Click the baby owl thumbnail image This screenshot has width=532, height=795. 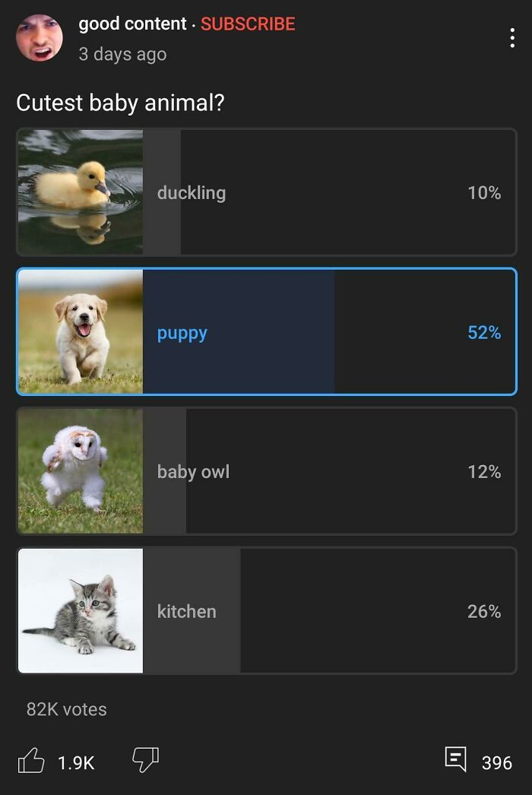pyautogui.click(x=81, y=471)
